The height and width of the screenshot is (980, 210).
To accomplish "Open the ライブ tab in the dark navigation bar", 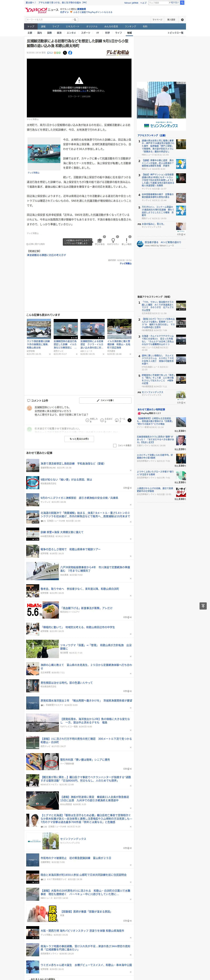I will coord(56,26).
